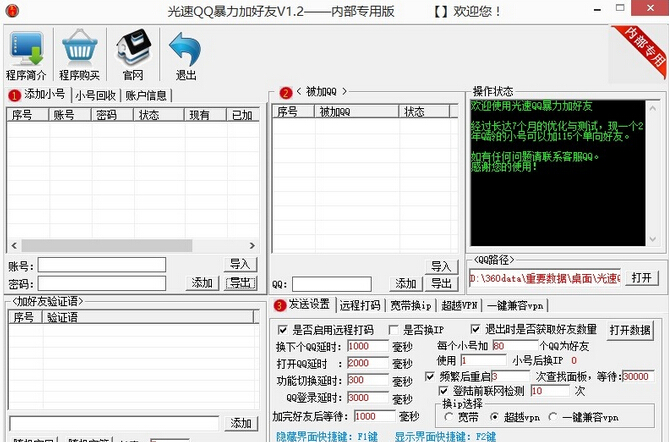Switch to the 宽带换ip tab
The width and height of the screenshot is (669, 442).
click(411, 305)
